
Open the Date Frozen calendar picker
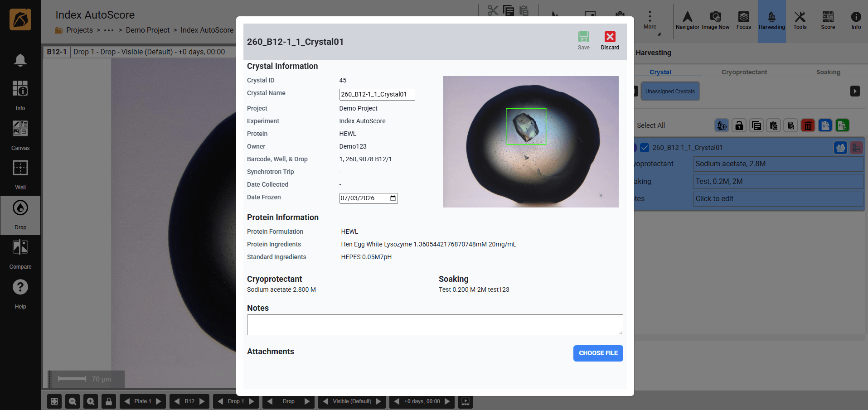coord(393,198)
